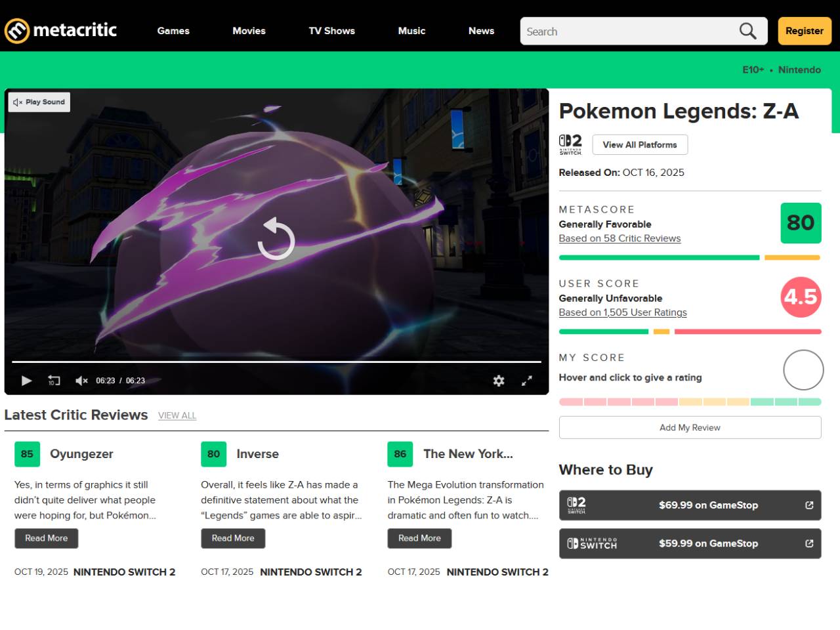Expand View All Platforms list
Image resolution: width=840 pixels, height=630 pixels.
[639, 145]
